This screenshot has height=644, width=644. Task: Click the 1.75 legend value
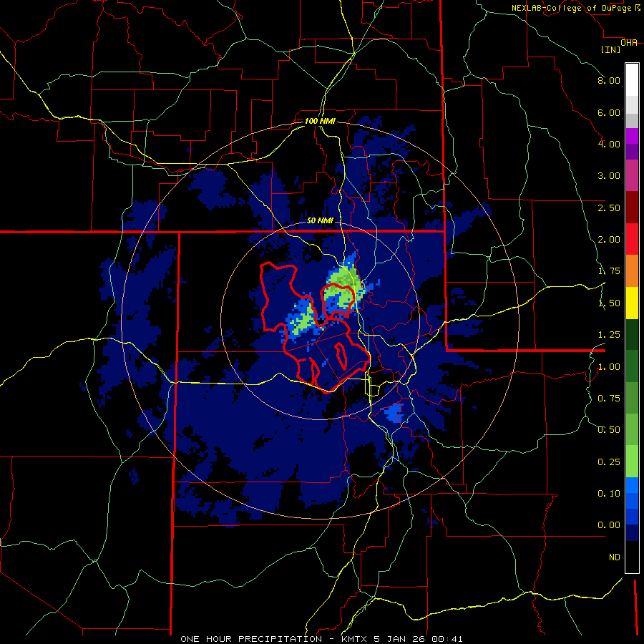(x=609, y=271)
